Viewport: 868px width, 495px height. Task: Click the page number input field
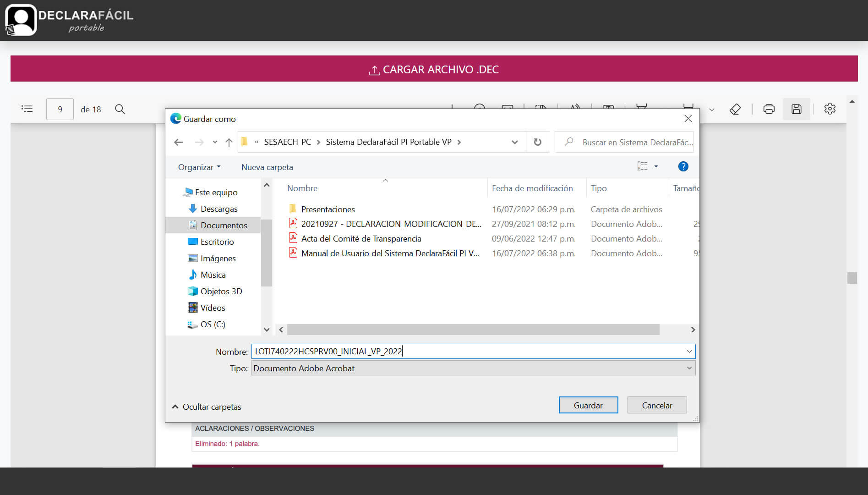60,109
